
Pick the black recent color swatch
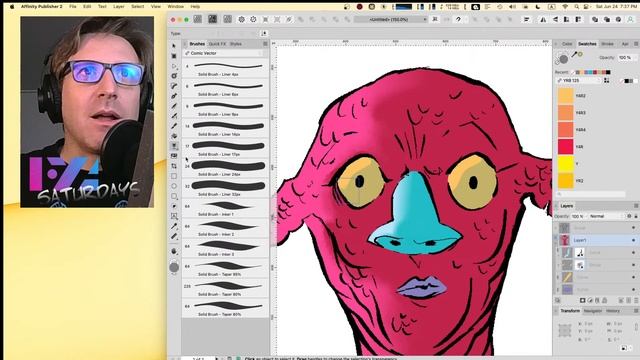(x=608, y=72)
